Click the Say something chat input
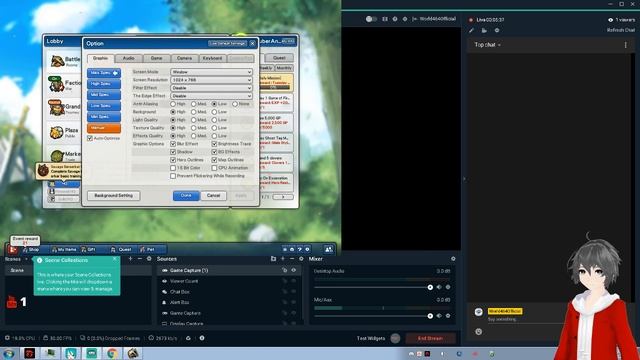The width and height of the screenshot is (640, 360). click(x=524, y=319)
